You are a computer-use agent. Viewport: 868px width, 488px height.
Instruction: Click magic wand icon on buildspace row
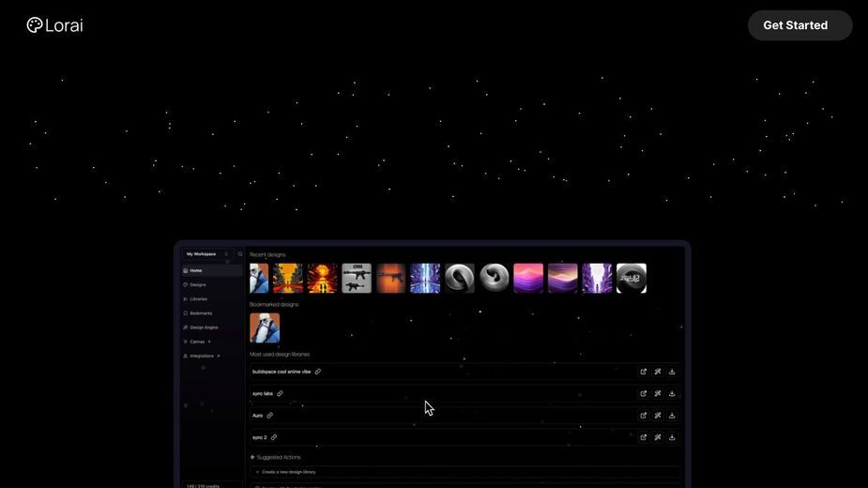pyautogui.click(x=658, y=372)
